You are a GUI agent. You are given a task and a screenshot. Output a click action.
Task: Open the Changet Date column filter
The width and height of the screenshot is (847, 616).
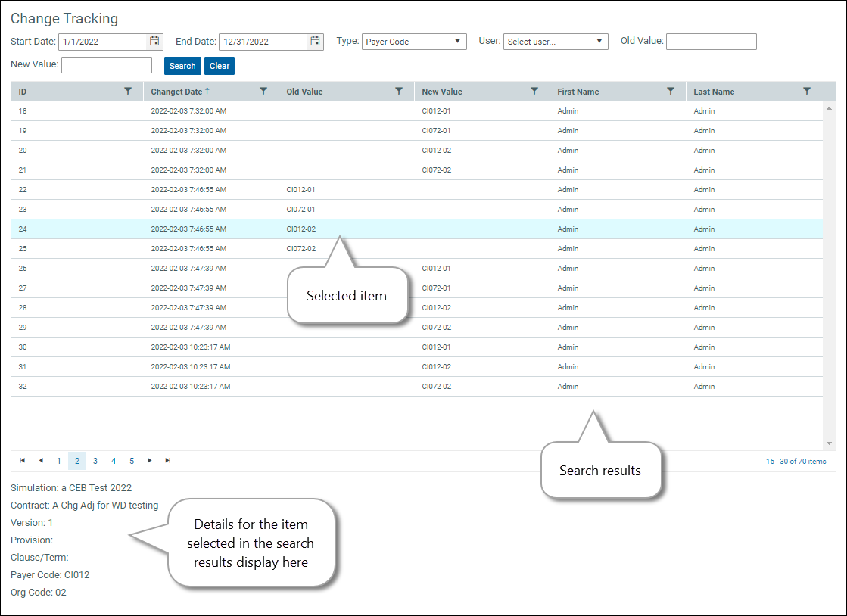click(263, 91)
